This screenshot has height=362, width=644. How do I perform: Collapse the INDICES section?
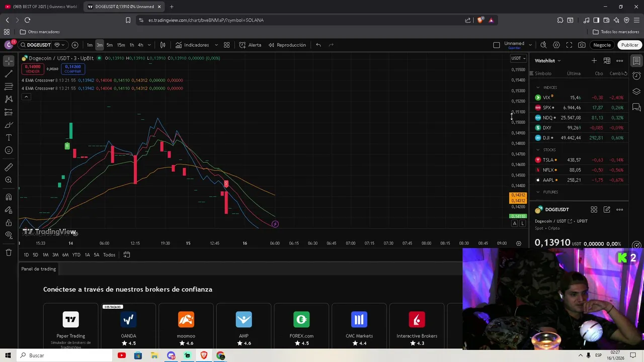(x=538, y=87)
